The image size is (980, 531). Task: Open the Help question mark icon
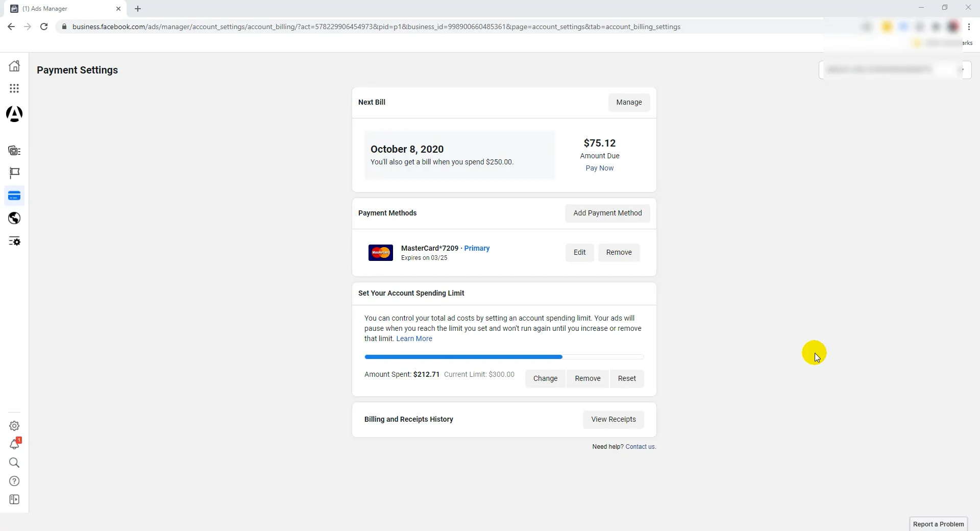pos(14,481)
